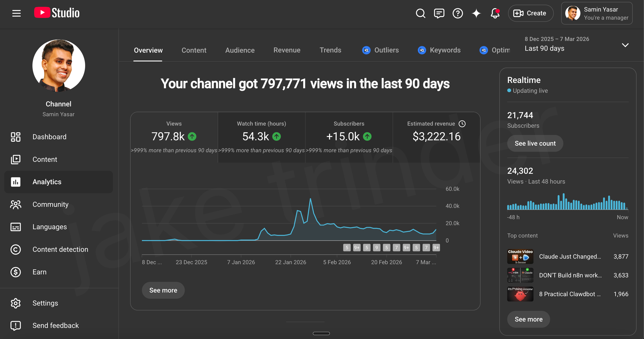Click See more below the views chart
This screenshot has width=644, height=339.
(x=163, y=290)
